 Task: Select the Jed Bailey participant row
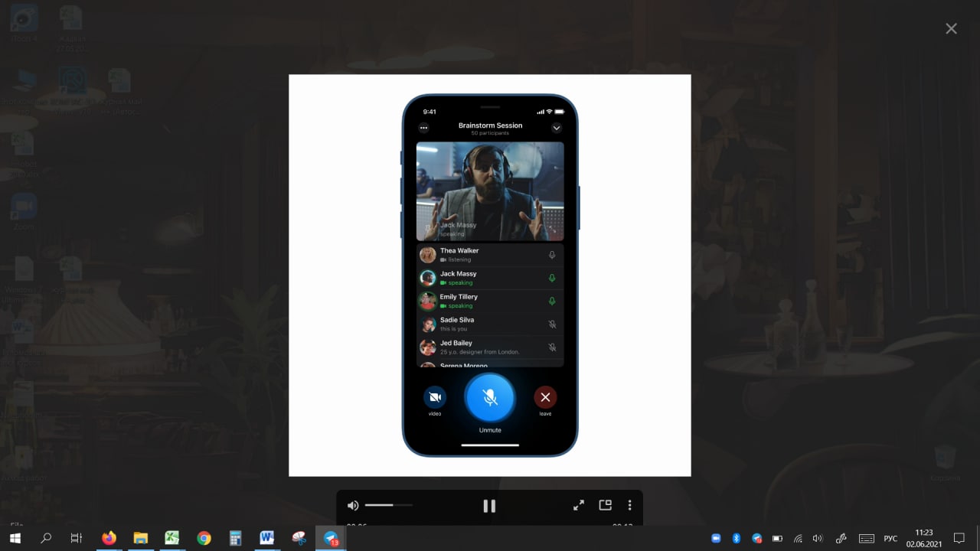pyautogui.click(x=490, y=347)
